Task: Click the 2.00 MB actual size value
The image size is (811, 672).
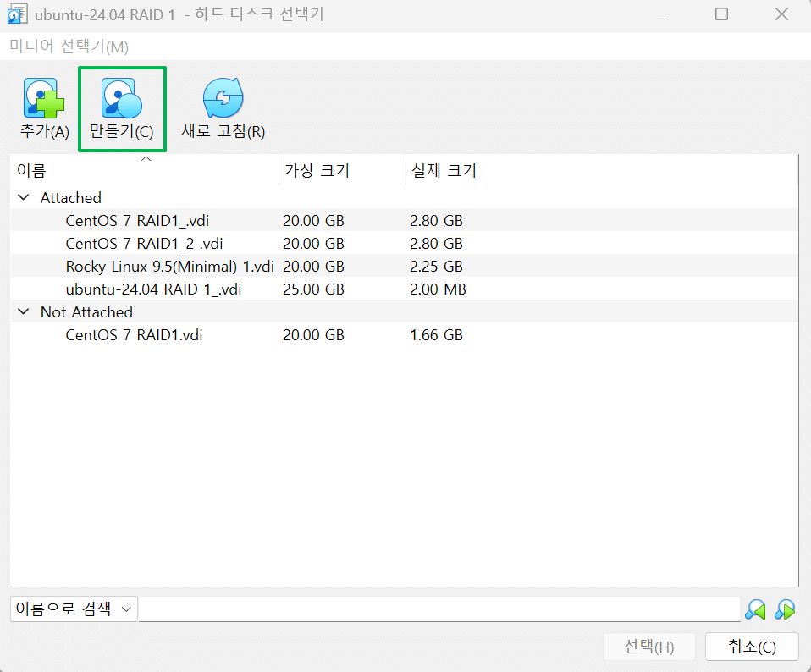Action: point(438,289)
